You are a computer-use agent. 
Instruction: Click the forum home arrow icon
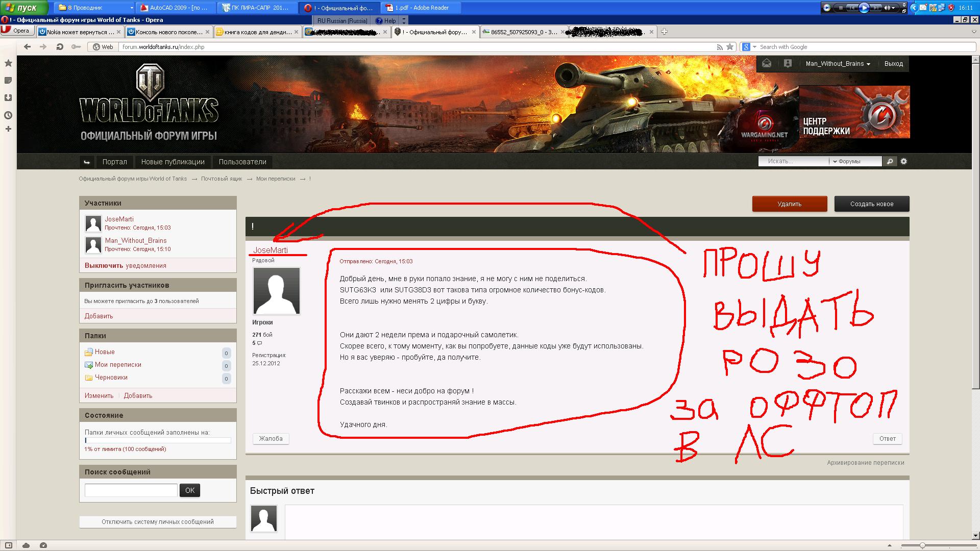tap(87, 162)
